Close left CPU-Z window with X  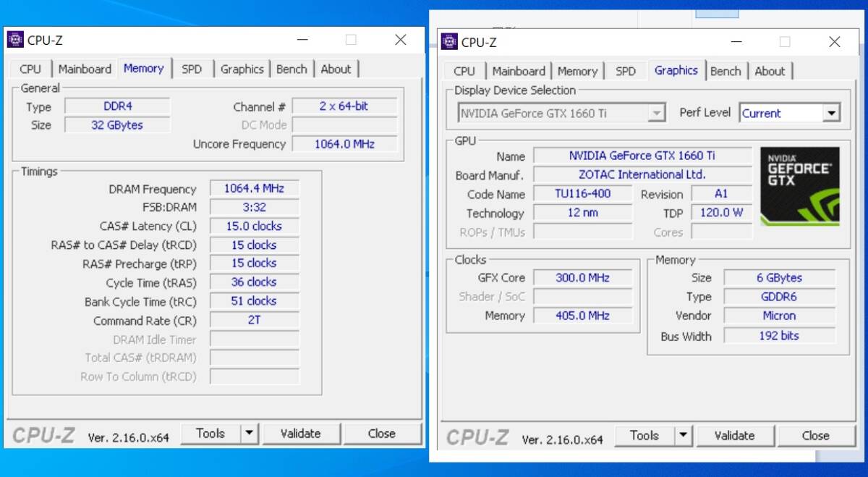coord(400,40)
